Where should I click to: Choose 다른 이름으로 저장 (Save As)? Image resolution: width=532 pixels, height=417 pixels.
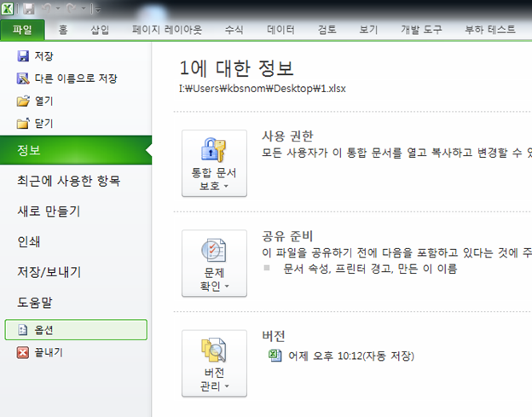76,78
